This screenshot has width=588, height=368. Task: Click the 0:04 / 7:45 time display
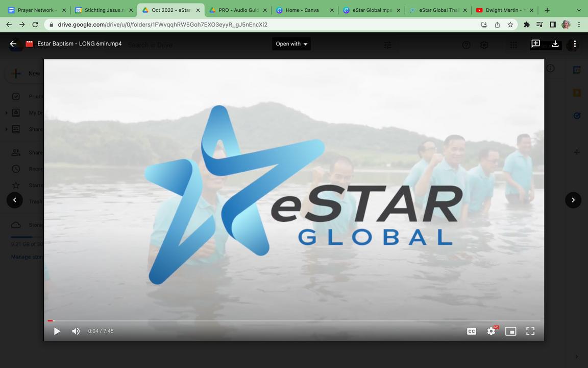point(101,331)
